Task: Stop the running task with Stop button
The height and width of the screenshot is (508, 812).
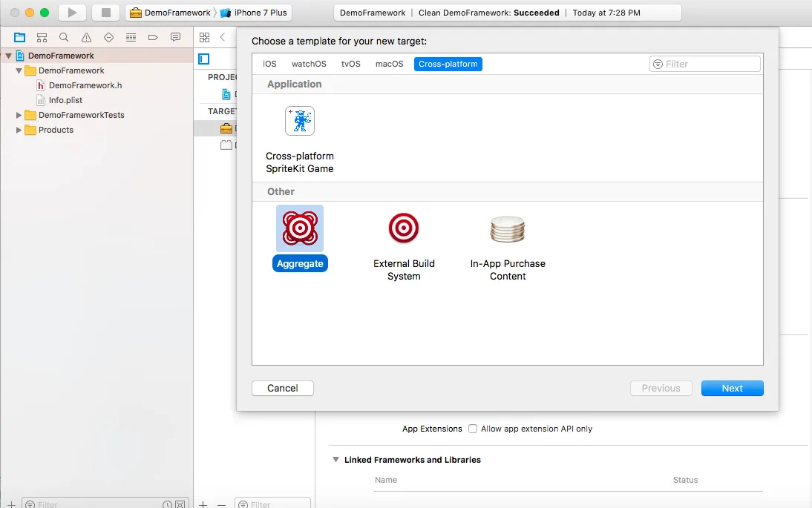Action: coord(105,13)
